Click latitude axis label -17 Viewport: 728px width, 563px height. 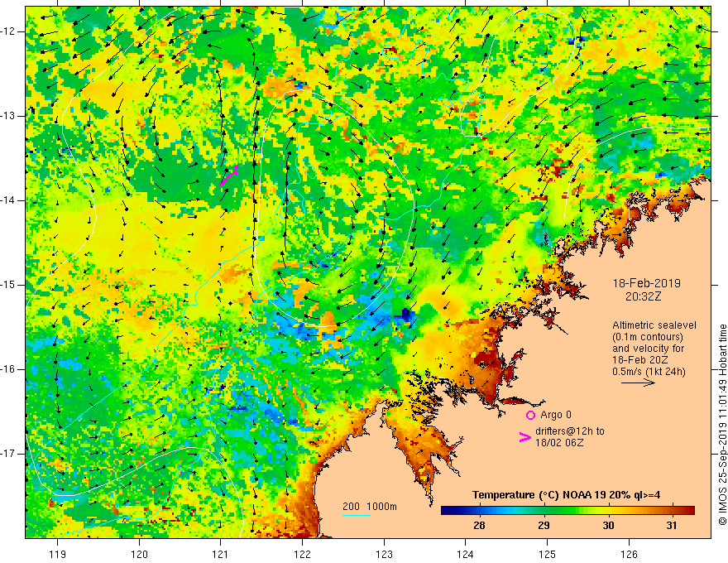pos(8,454)
